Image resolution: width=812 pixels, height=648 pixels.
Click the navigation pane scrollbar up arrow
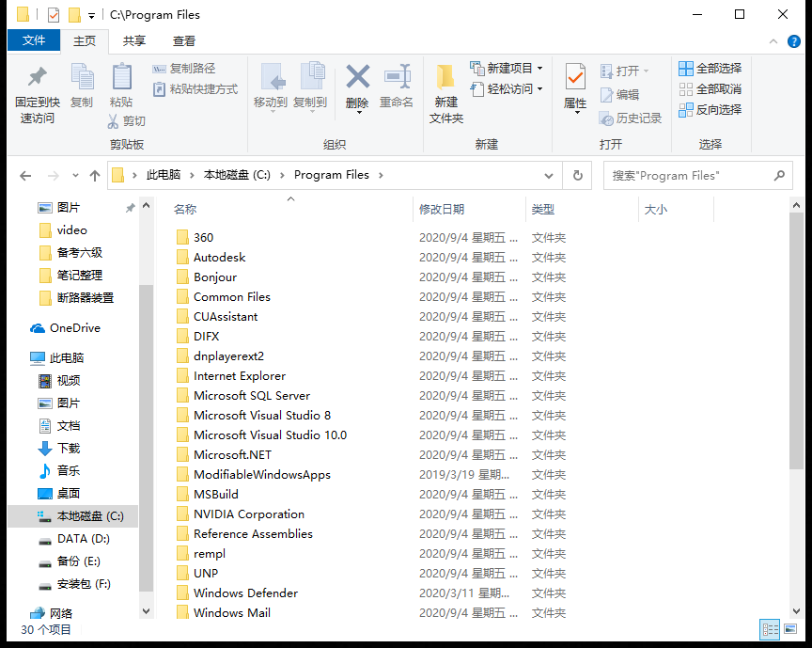pos(146,206)
